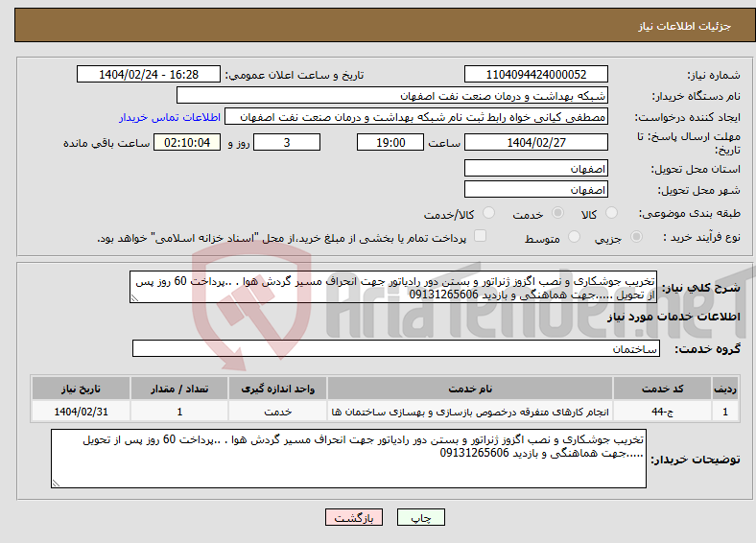Click the نام خدمت column header
The image size is (756, 543).
pos(470,389)
